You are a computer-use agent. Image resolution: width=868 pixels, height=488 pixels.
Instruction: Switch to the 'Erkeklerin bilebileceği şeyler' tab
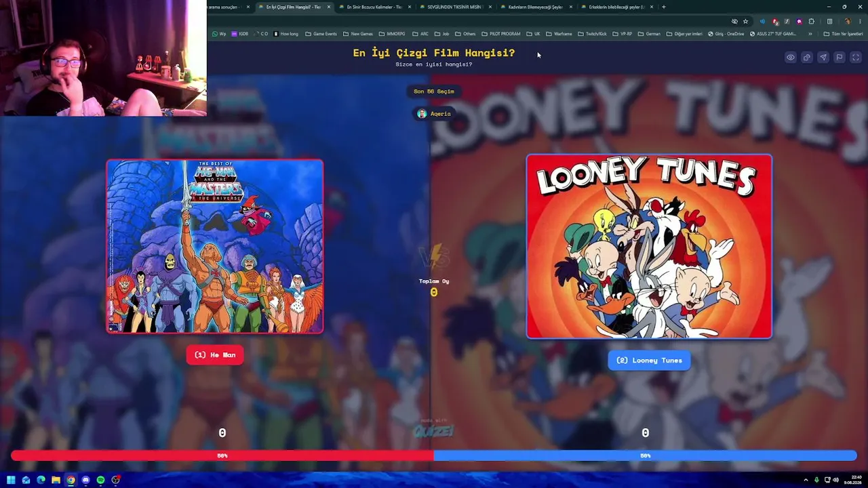pyautogui.click(x=616, y=7)
